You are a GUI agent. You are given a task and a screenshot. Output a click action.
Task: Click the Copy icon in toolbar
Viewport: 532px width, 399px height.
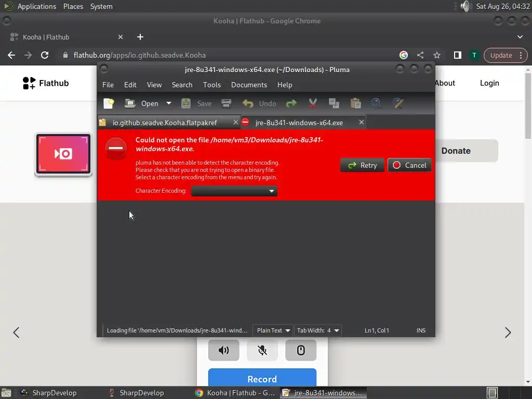(334, 103)
